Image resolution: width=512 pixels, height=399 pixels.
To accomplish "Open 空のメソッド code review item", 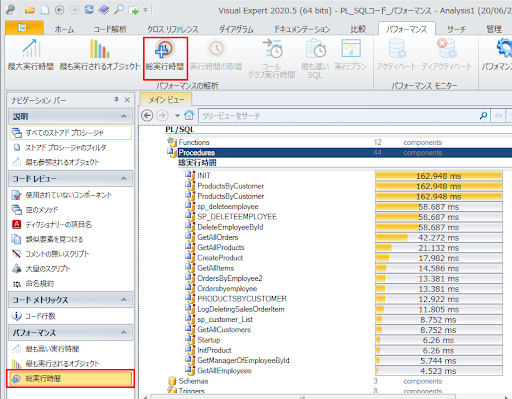I will (x=42, y=210).
